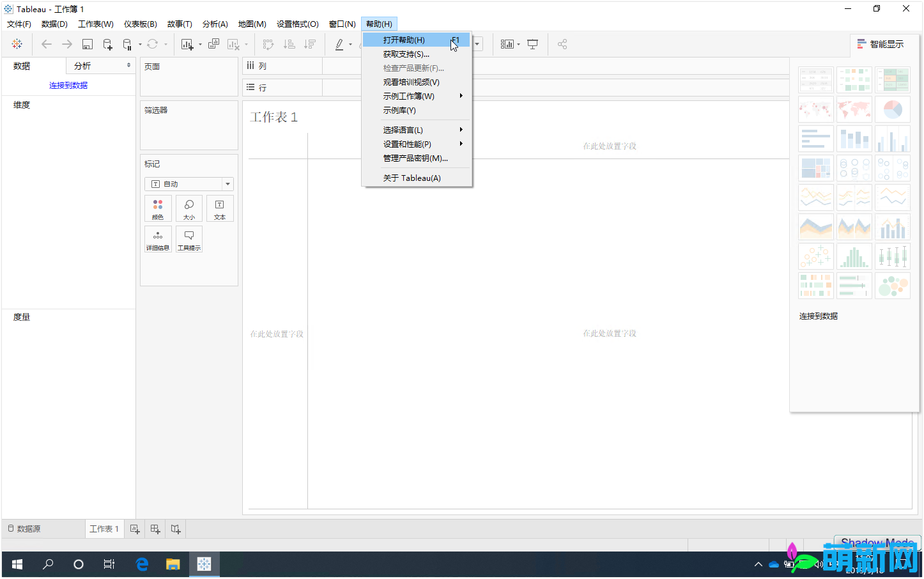Screen dimensions: 924x579
Task: Choose the packed bubbles chart thumbnail
Action: coord(893,286)
